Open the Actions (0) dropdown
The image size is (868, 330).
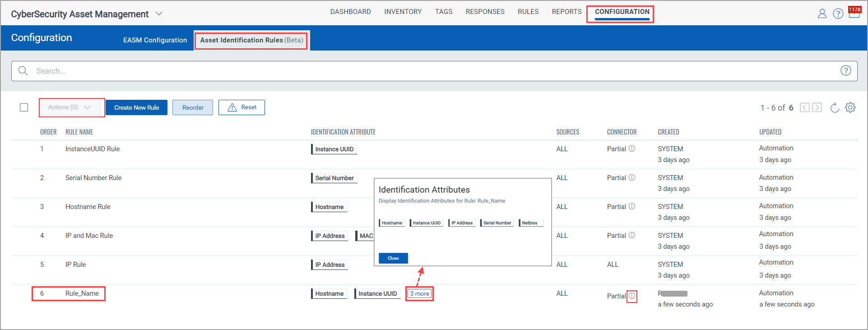(70, 107)
